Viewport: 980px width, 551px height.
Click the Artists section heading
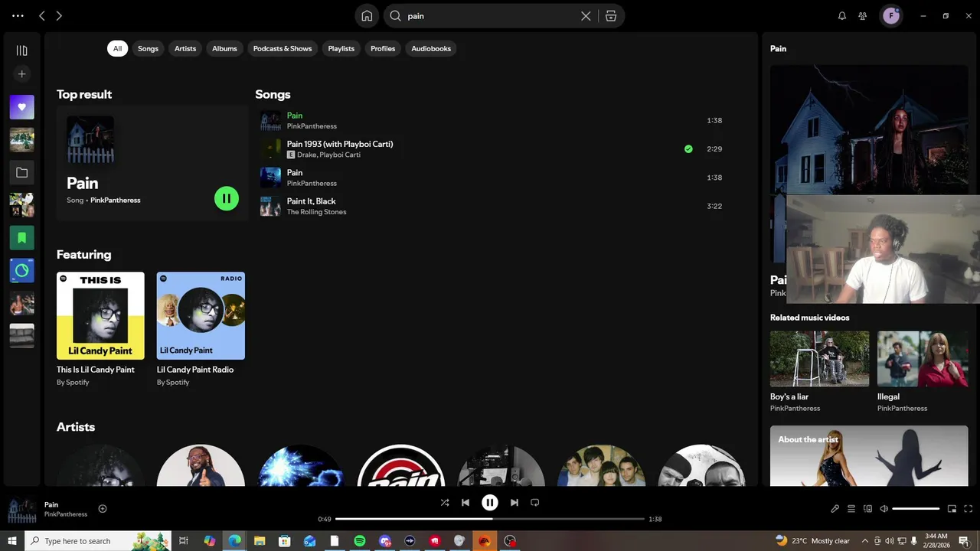coord(76,427)
